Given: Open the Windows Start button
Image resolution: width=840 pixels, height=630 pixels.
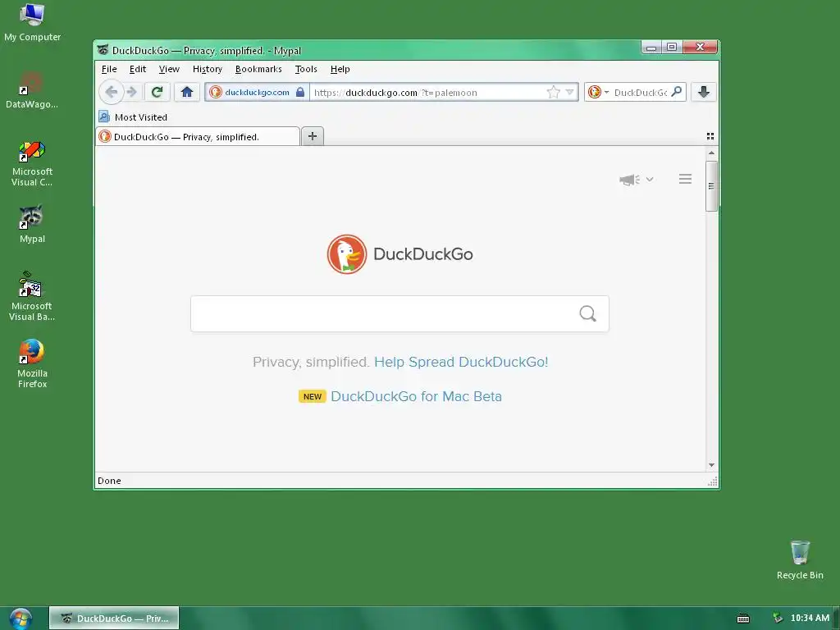Looking at the screenshot, I should (x=21, y=619).
